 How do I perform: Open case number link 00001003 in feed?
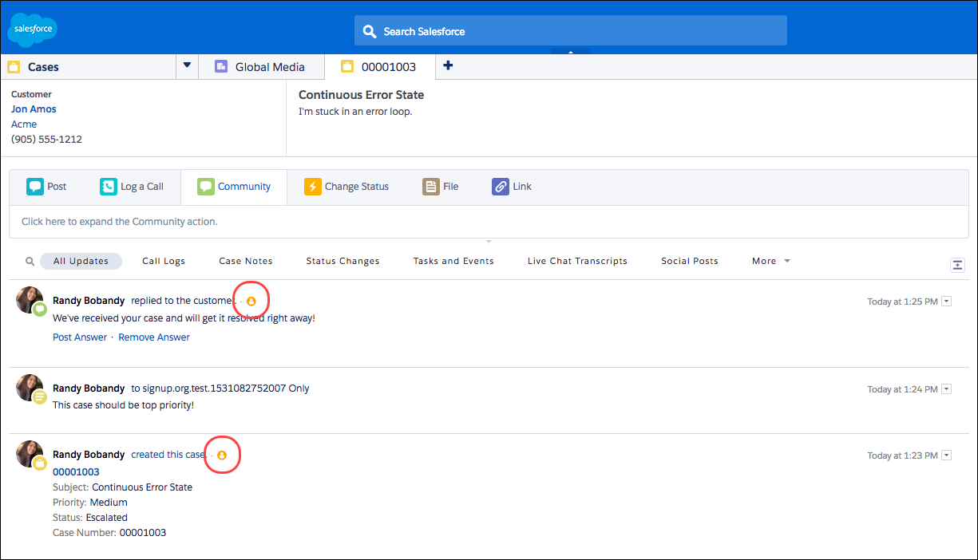(76, 472)
